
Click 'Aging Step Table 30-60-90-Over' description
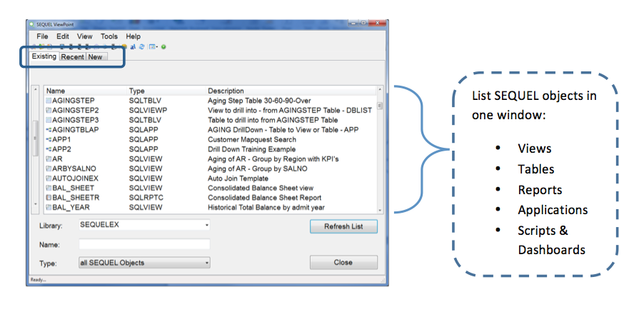pos(260,101)
